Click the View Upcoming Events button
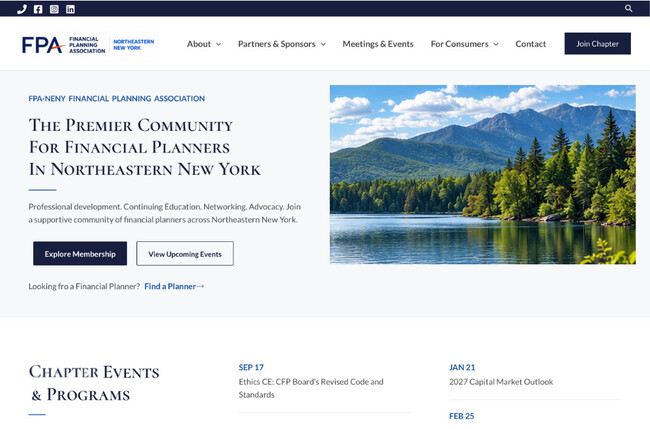650x429 pixels. [x=185, y=254]
